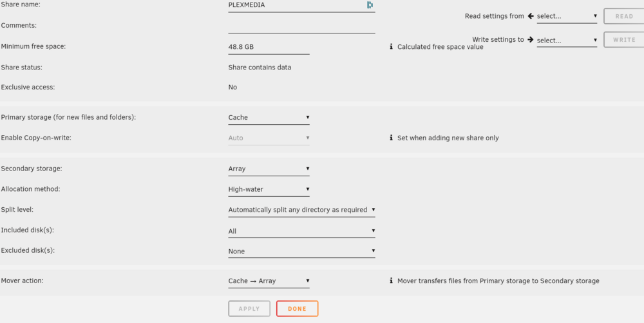
Task: Open the Primary storage dropdown showing Cache
Action: click(x=269, y=117)
